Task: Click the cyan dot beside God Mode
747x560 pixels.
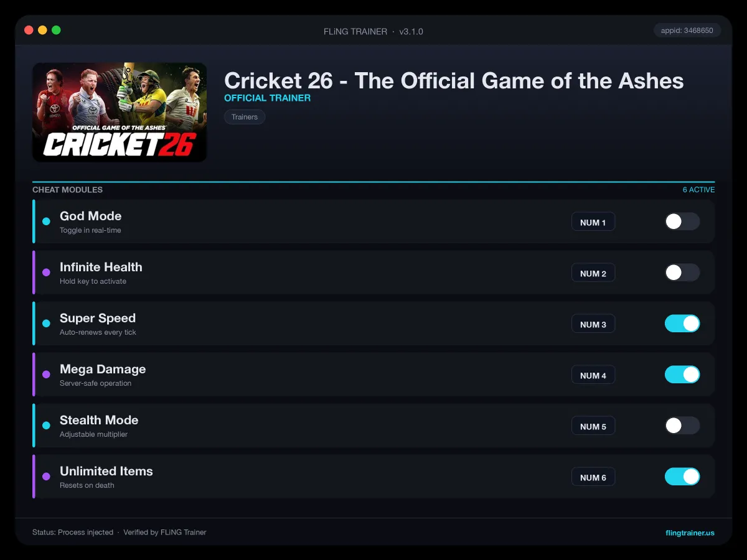Action: [x=46, y=222]
